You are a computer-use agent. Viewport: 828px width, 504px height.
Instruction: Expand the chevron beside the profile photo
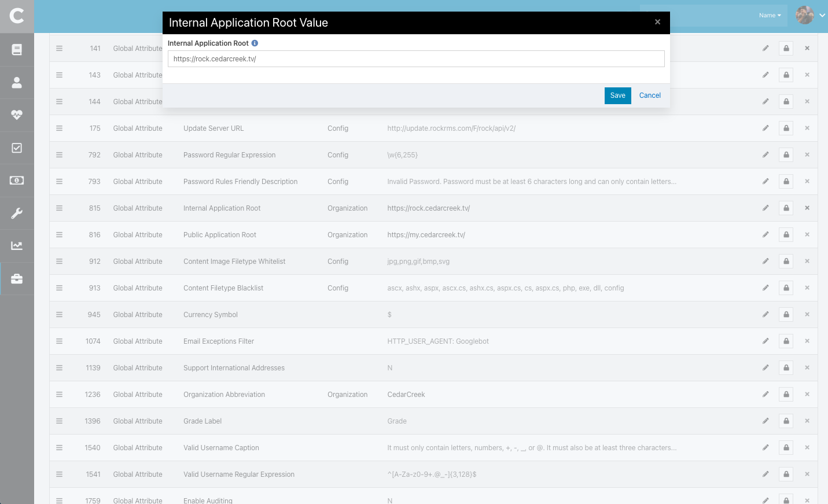(823, 15)
